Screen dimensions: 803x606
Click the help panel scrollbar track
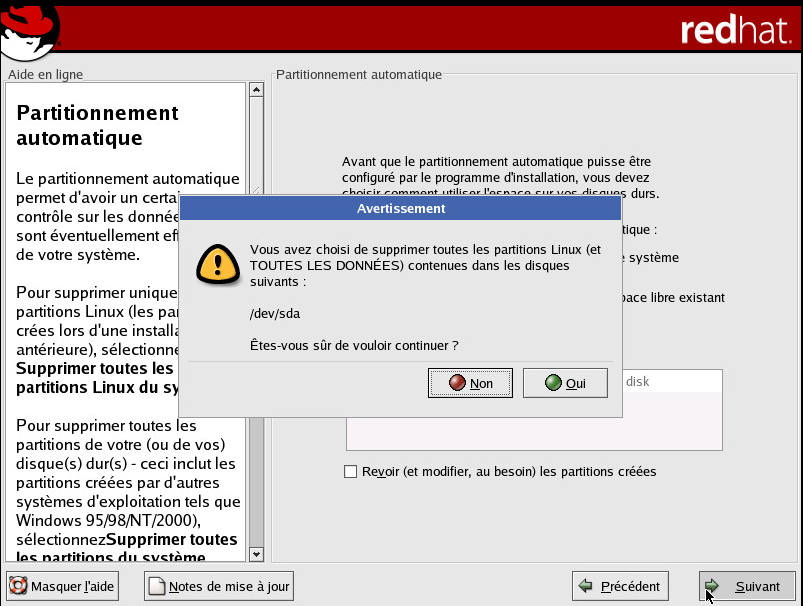click(256, 482)
